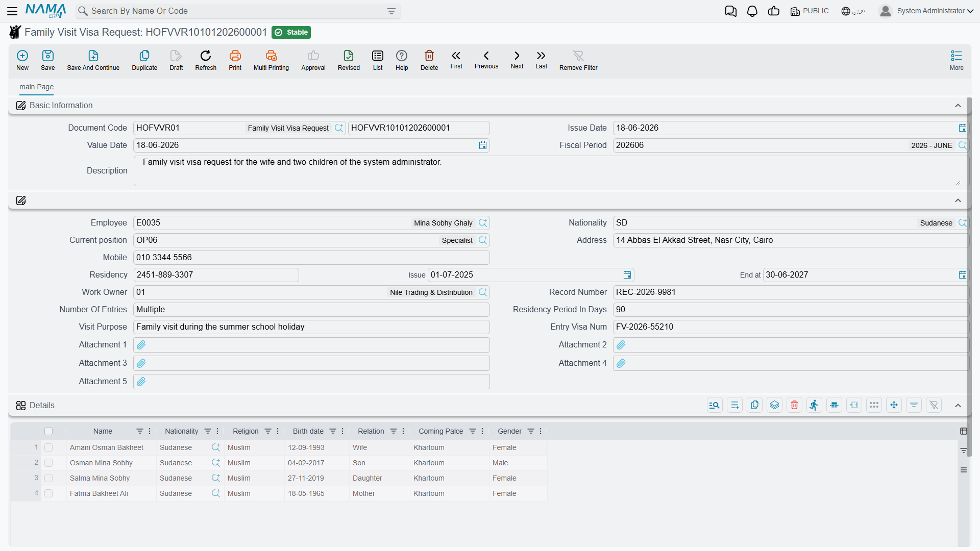Tick the checkbox for Amani Osman Bakheet
Viewport: 980px width, 551px height.
pyautogui.click(x=48, y=447)
